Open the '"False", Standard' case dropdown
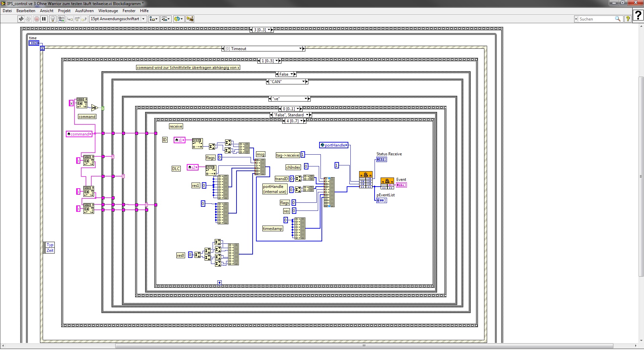Image resolution: width=644 pixels, height=350 pixels. 307,115
